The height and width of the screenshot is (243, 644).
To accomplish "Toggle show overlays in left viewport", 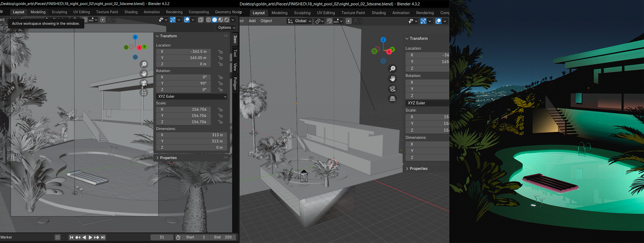I will 187,20.
